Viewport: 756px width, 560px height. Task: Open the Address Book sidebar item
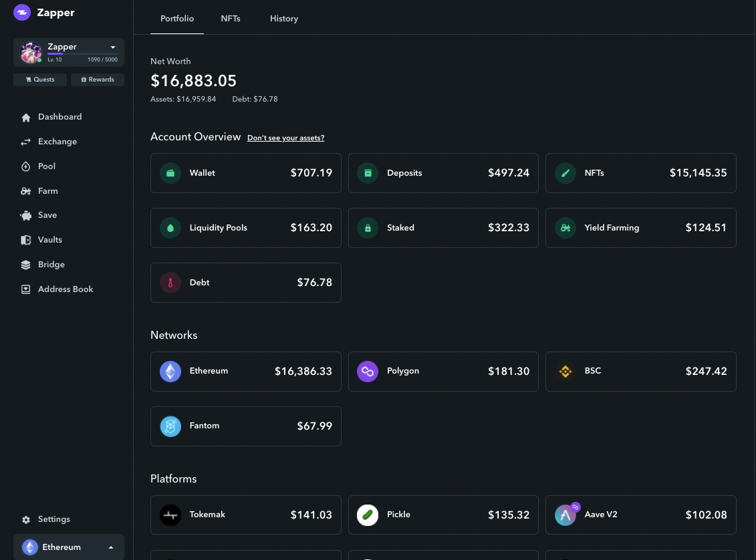[66, 289]
